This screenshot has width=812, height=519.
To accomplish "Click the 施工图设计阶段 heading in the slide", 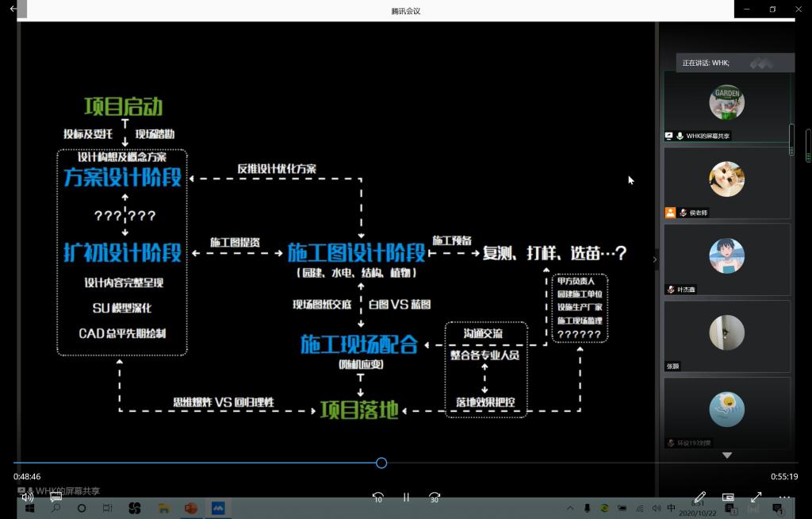I will tap(356, 253).
